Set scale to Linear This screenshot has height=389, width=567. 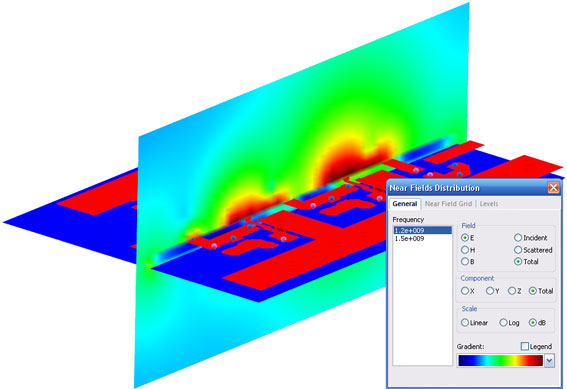click(x=474, y=322)
